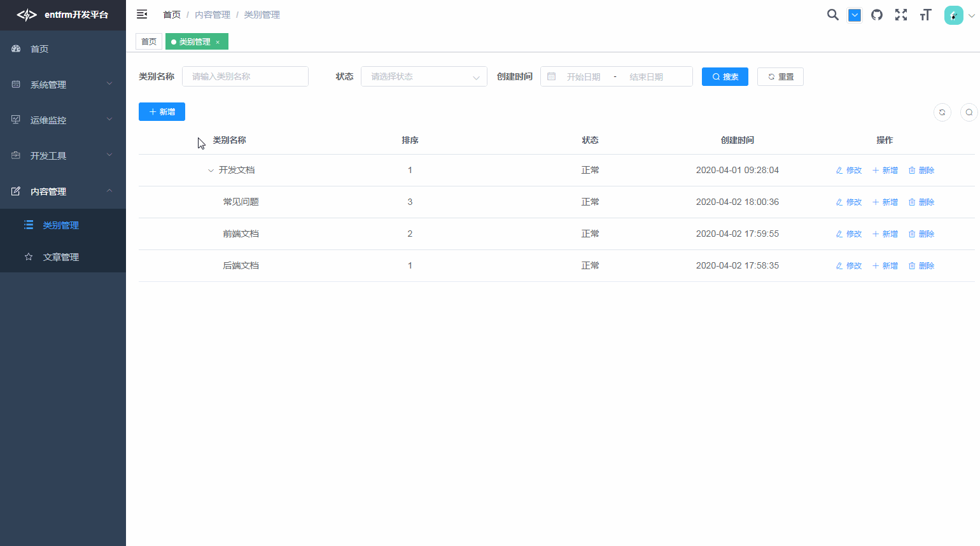Open the blue dropdown notification icon in header
Screen dimensions: 980x546
click(855, 15)
